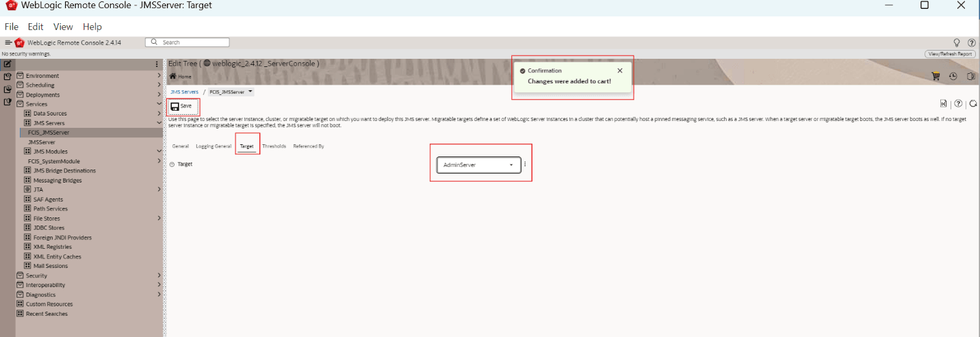The image size is (980, 337).
Task: Open FCIS_JMSServer breadcrumb dropdown
Action: pyautogui.click(x=250, y=92)
